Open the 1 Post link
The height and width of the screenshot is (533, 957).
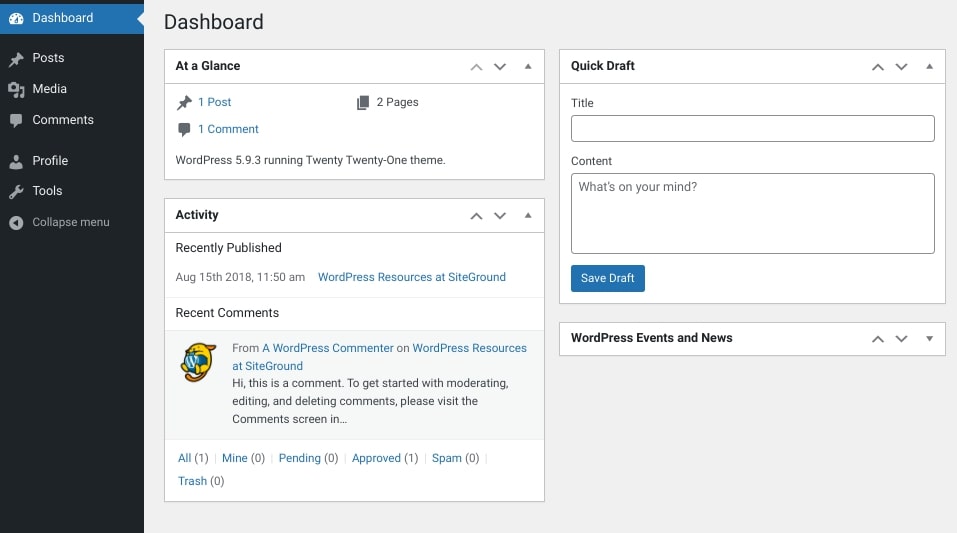[x=214, y=102]
